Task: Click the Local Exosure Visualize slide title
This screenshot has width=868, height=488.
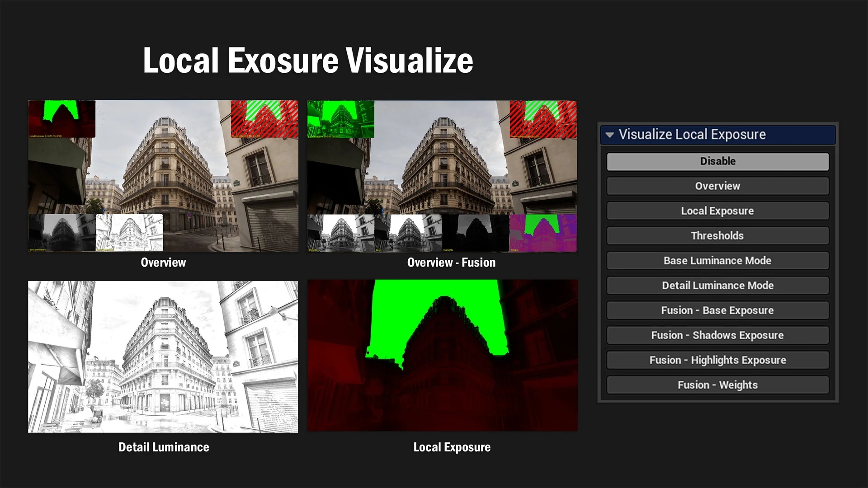Action: click(308, 60)
